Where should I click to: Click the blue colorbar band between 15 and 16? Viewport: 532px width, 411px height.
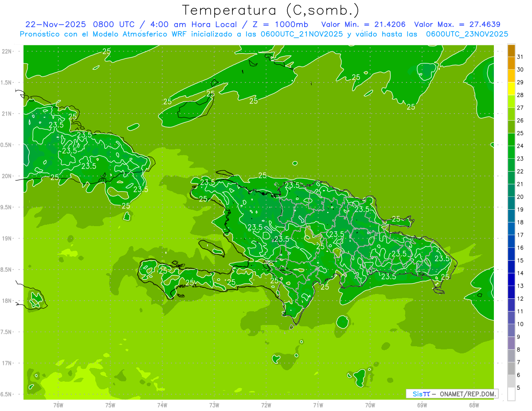pos(511,254)
